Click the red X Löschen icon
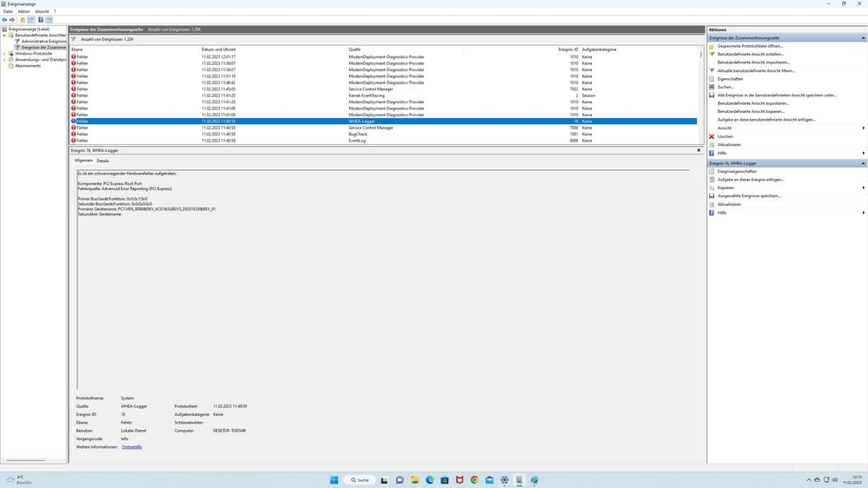868x488 pixels. 712,136
